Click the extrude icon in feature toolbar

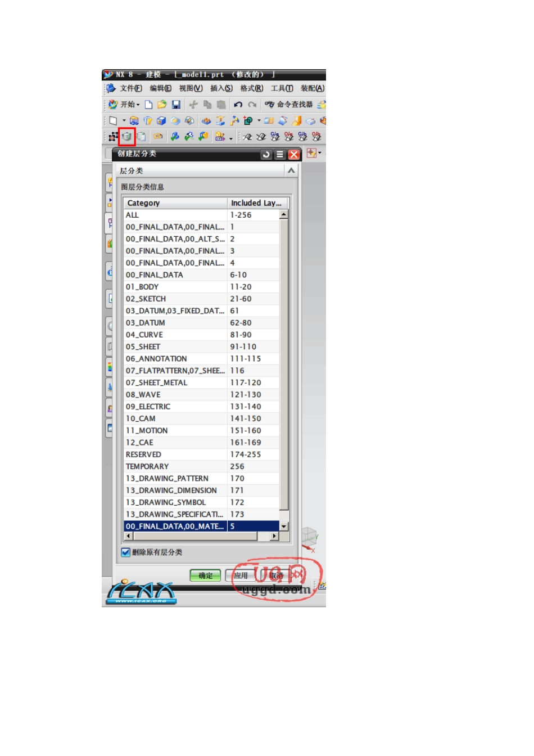(134, 120)
